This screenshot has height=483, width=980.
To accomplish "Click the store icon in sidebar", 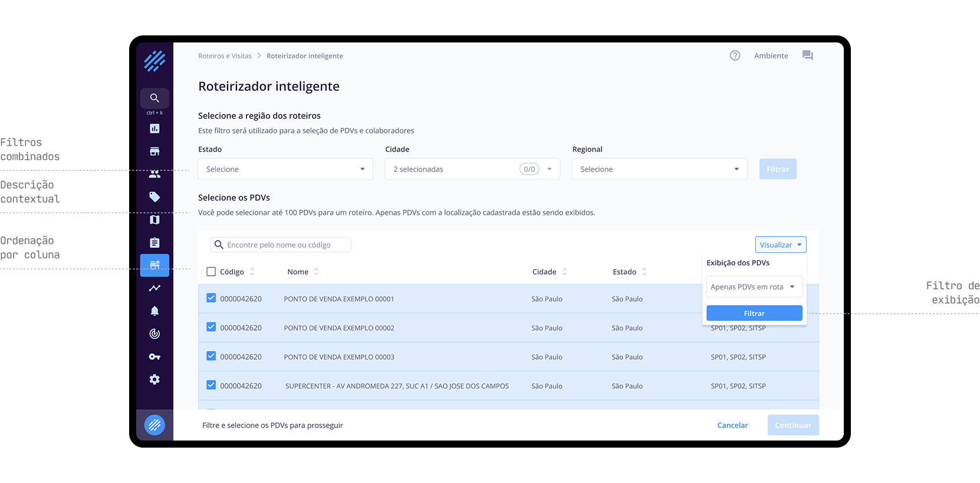I will (x=154, y=152).
